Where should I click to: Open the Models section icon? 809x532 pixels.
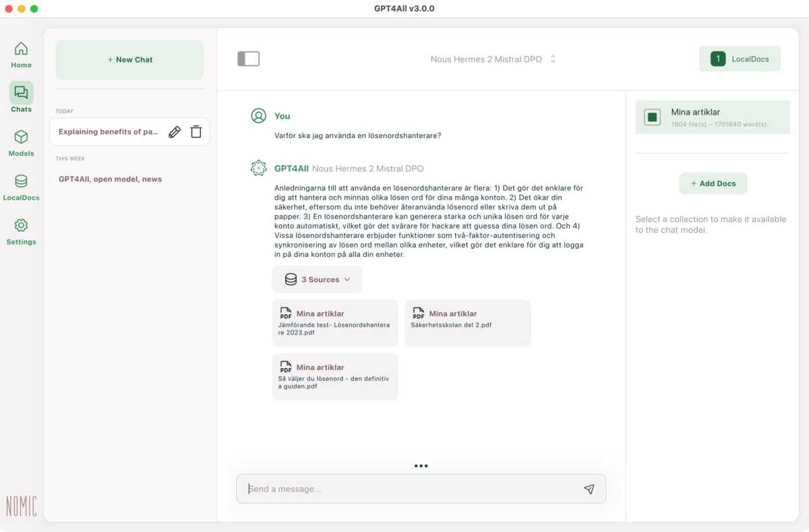point(21,138)
